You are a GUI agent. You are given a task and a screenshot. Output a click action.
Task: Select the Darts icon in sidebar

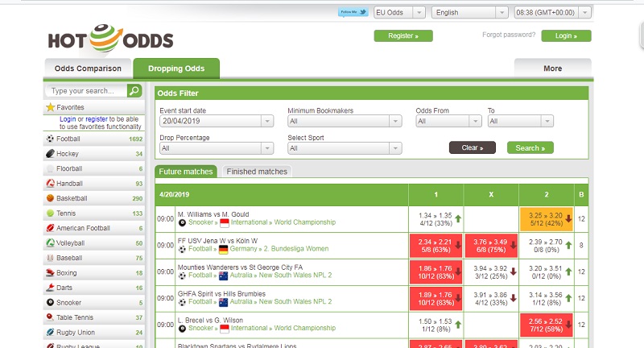[50, 288]
